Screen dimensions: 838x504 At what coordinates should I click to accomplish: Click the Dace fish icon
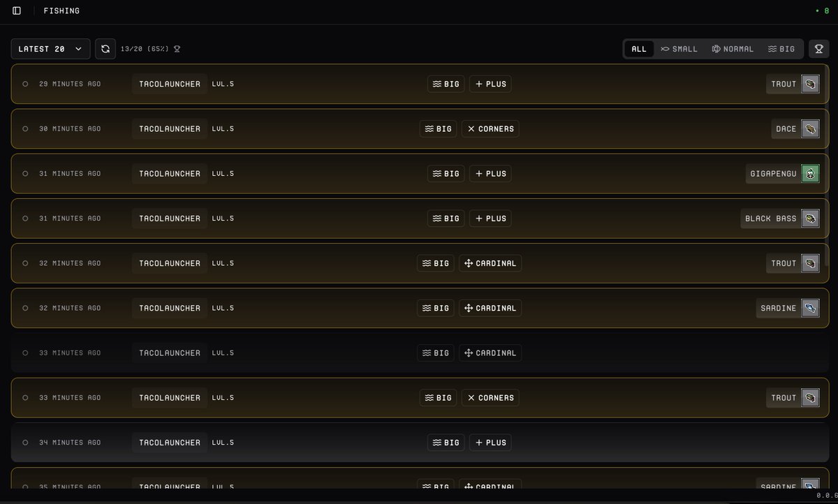pos(810,129)
